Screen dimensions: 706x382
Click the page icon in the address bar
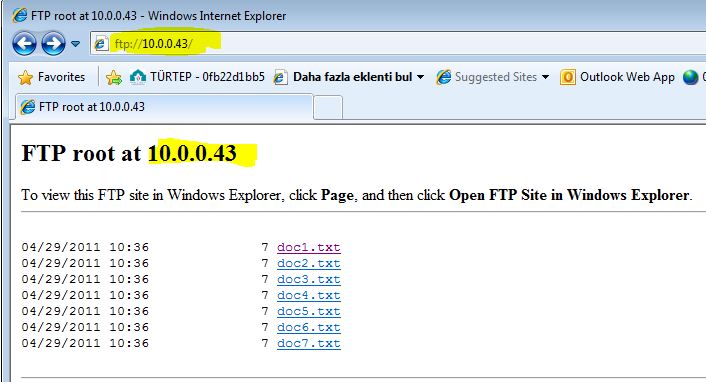click(101, 44)
